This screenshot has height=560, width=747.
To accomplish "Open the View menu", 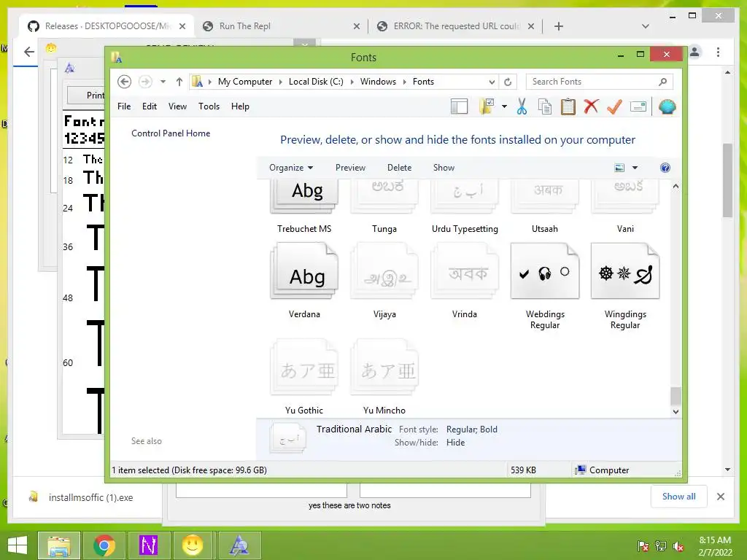I will point(177,106).
